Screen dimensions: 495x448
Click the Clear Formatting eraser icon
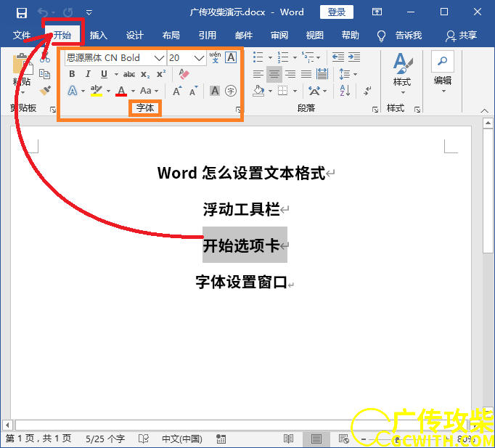coord(184,74)
